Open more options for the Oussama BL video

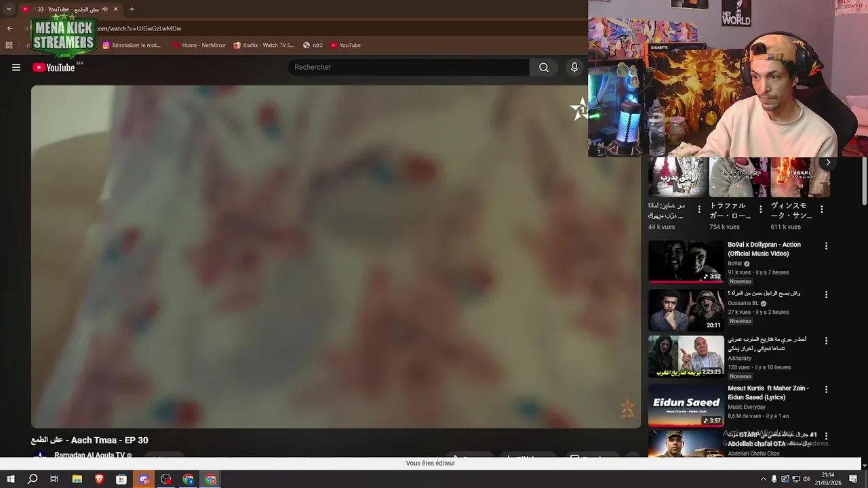[826, 295]
